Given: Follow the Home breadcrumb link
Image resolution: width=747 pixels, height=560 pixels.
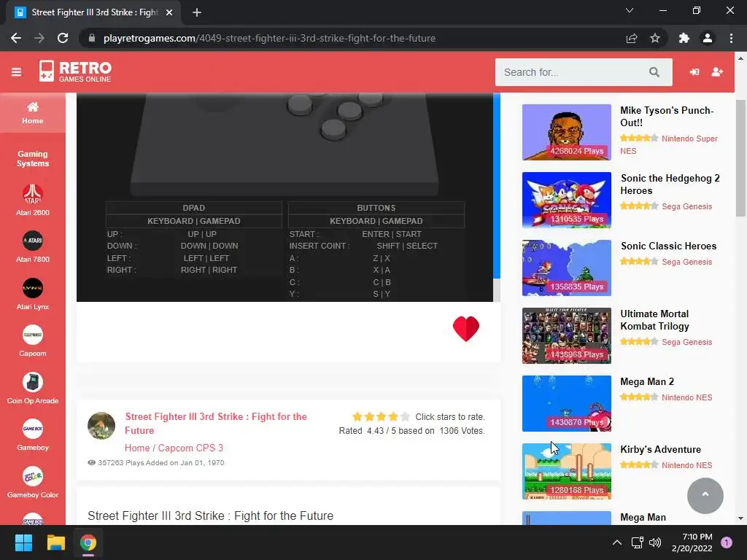Looking at the screenshot, I should click(x=137, y=448).
